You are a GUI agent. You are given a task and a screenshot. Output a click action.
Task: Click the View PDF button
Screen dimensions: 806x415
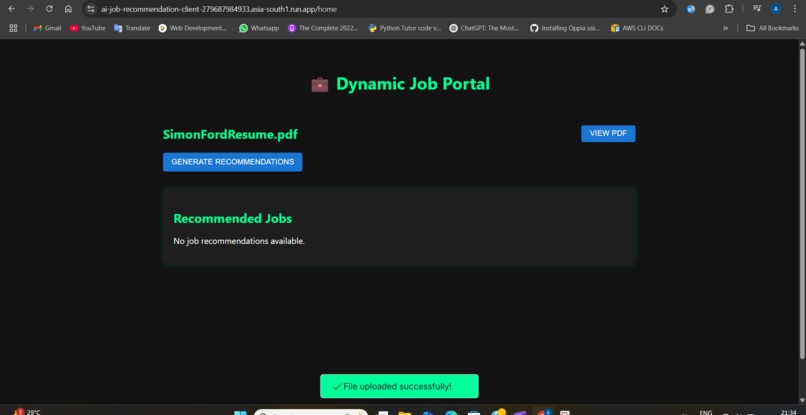pyautogui.click(x=608, y=133)
